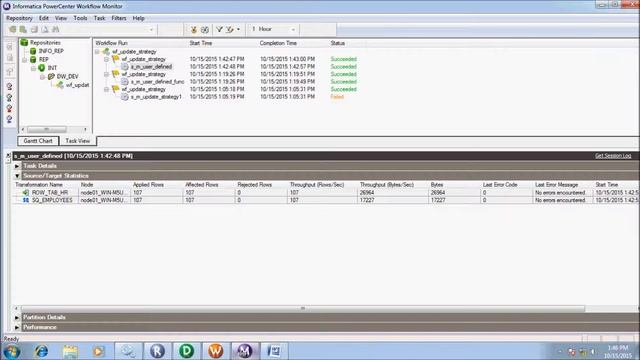The width and height of the screenshot is (640, 360).
Task: Open the Workflow Manager W icon in the taskbar
Action: click(x=216, y=351)
